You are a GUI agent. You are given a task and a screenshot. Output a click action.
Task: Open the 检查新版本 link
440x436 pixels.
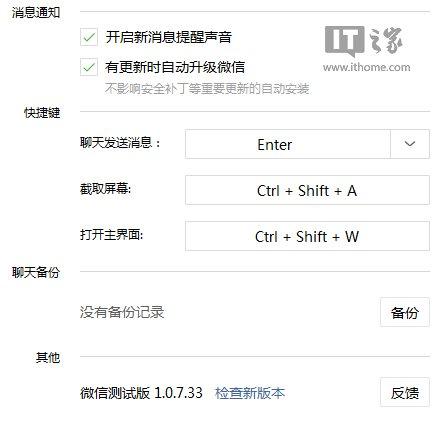click(x=250, y=393)
